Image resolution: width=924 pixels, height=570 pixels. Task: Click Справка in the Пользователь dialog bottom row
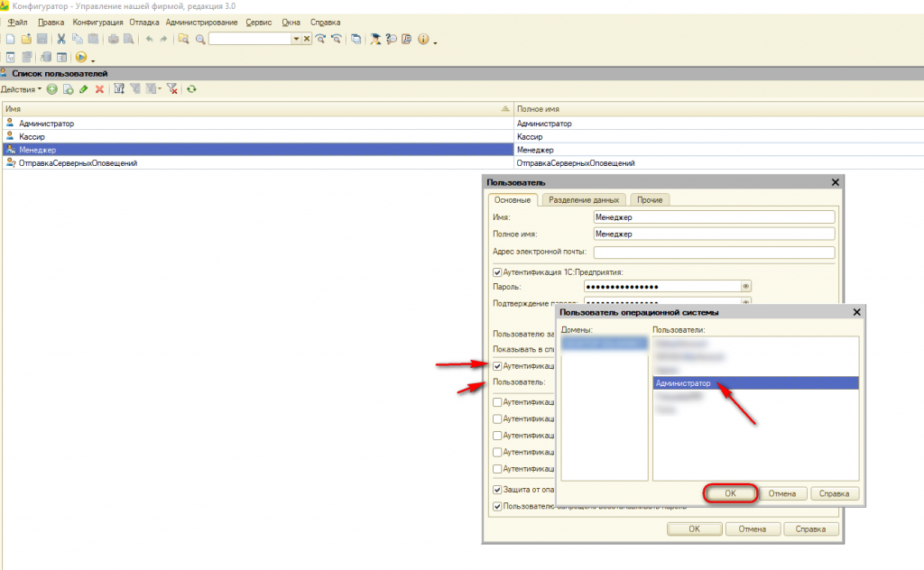810,529
